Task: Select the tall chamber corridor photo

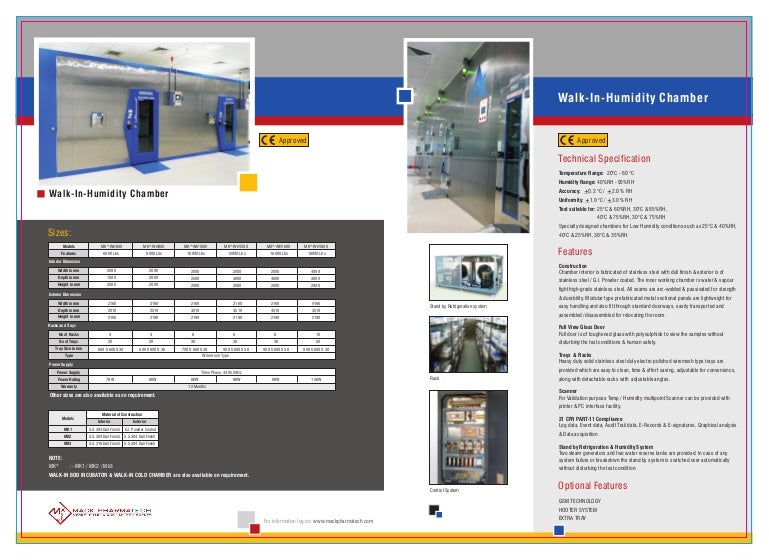Action: (468, 137)
